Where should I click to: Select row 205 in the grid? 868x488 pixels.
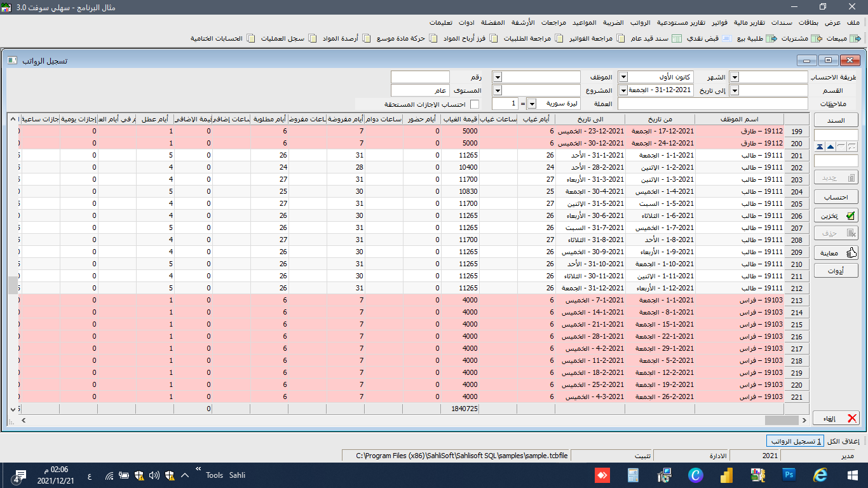pos(796,204)
